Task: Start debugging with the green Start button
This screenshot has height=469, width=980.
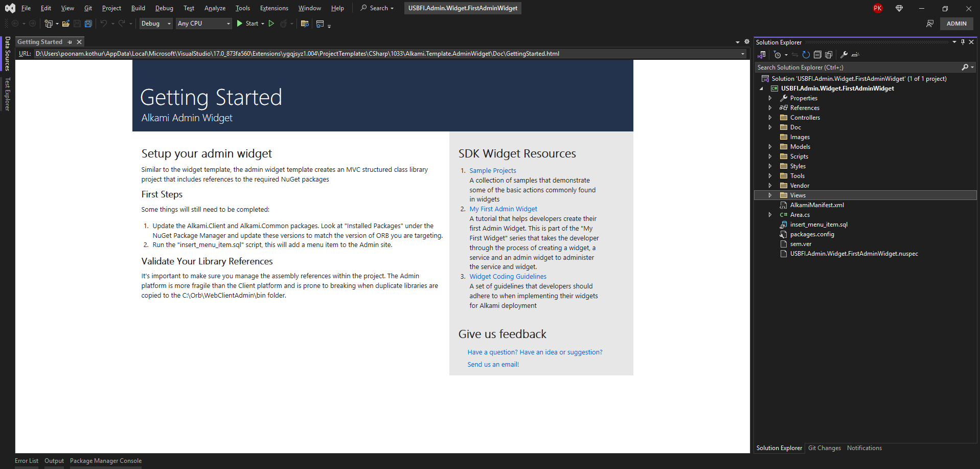Action: (248, 24)
